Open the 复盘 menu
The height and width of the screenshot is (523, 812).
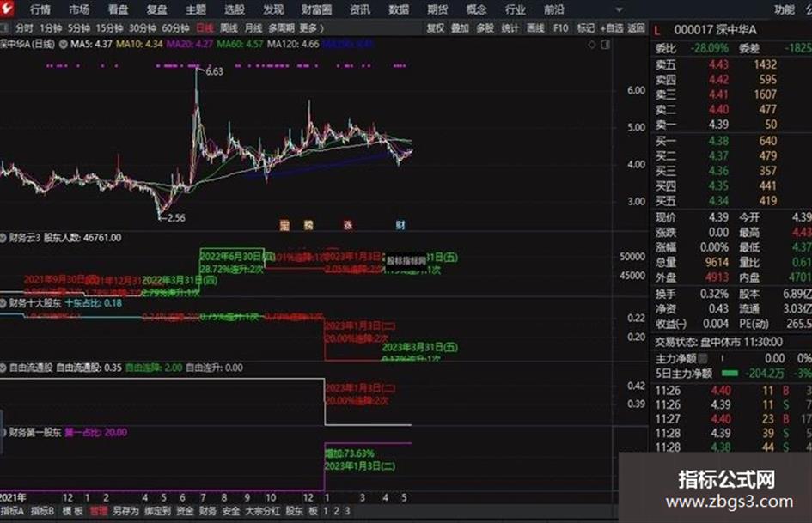click(x=157, y=9)
